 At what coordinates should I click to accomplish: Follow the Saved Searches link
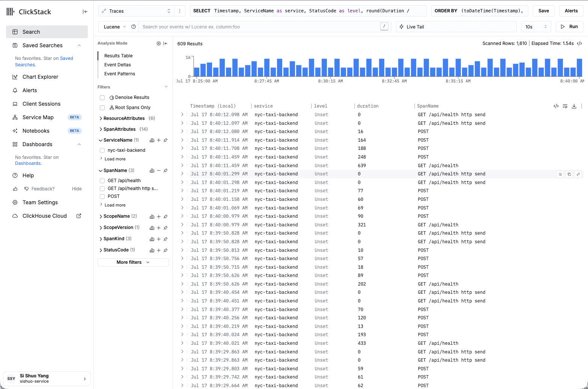(44, 61)
